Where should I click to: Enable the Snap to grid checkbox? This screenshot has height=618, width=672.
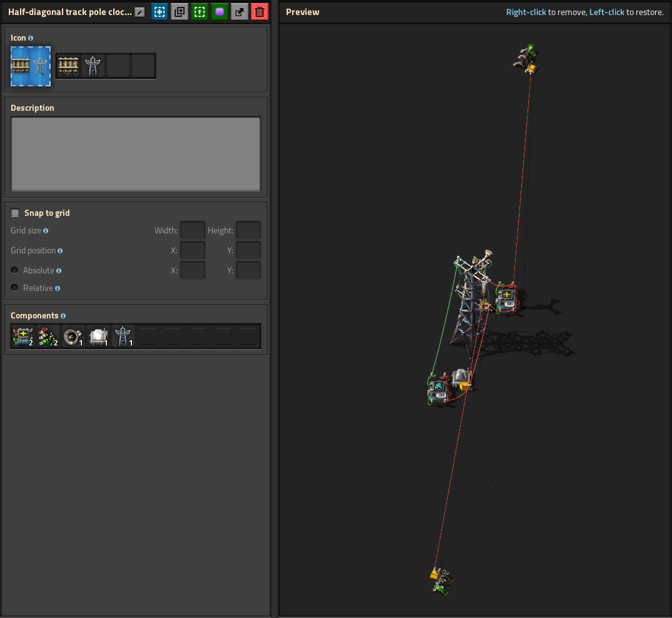tap(15, 213)
